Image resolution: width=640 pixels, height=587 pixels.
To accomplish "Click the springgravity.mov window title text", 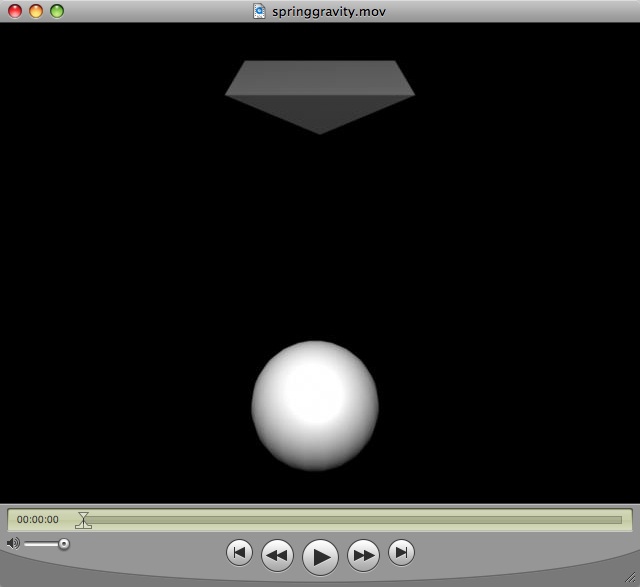I will click(x=329, y=12).
